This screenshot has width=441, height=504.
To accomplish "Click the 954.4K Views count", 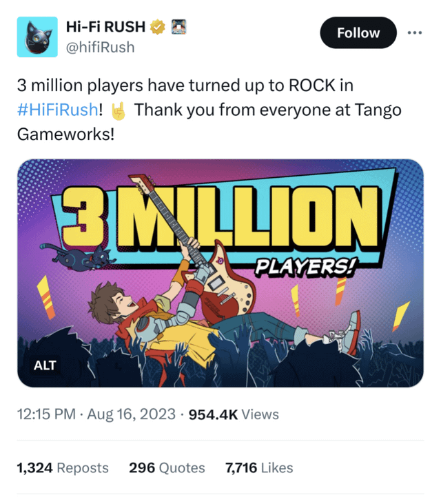I will tap(234, 414).
